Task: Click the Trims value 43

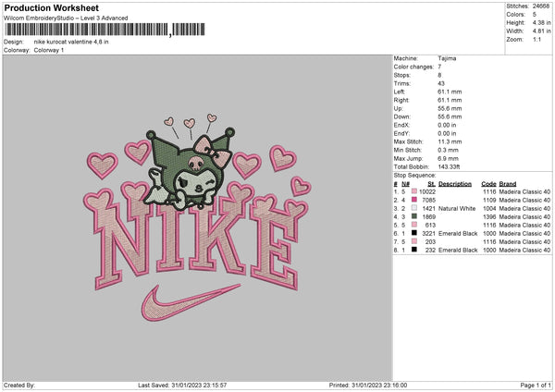Action: (441, 83)
